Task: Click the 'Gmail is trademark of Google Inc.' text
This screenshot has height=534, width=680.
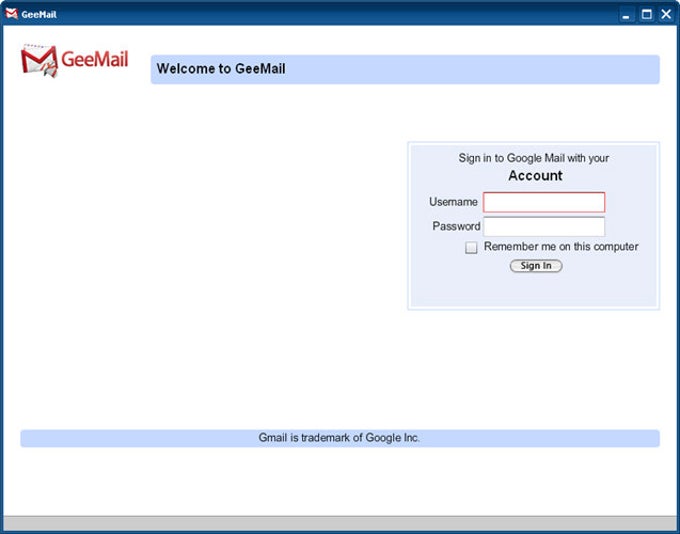Action: (x=339, y=438)
